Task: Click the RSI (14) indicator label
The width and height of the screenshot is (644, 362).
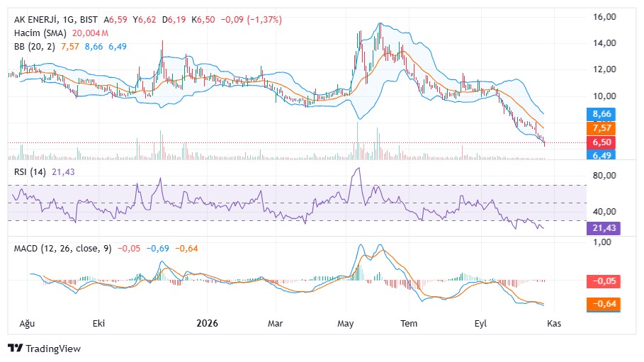Action: pyautogui.click(x=30, y=171)
